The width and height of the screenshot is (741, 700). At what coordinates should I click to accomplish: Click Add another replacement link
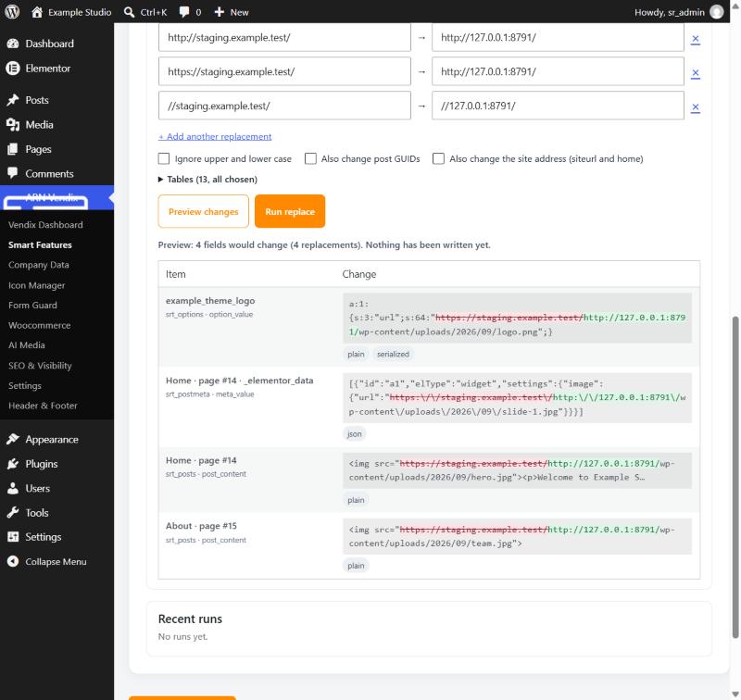tap(215, 136)
